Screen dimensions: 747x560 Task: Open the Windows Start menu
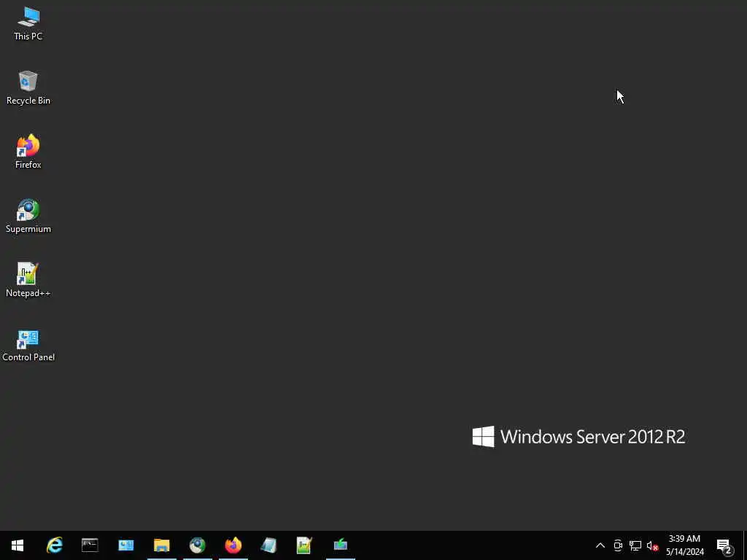(x=18, y=545)
